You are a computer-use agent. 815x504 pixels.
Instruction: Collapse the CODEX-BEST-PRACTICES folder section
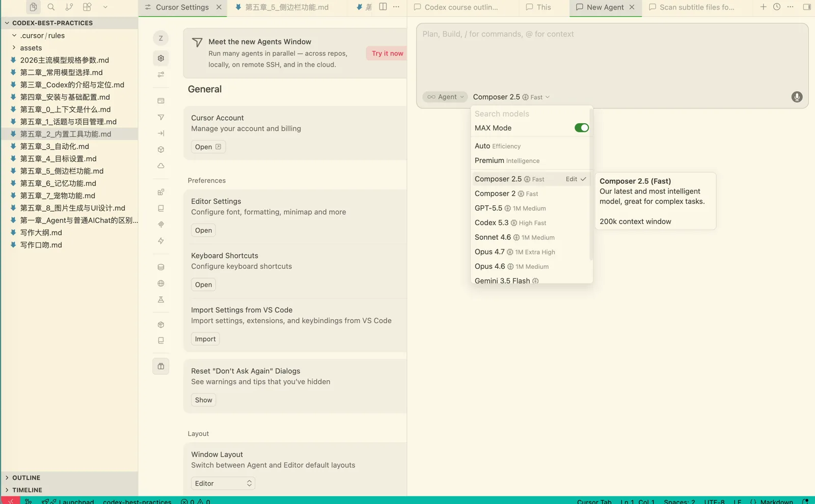(69, 23)
